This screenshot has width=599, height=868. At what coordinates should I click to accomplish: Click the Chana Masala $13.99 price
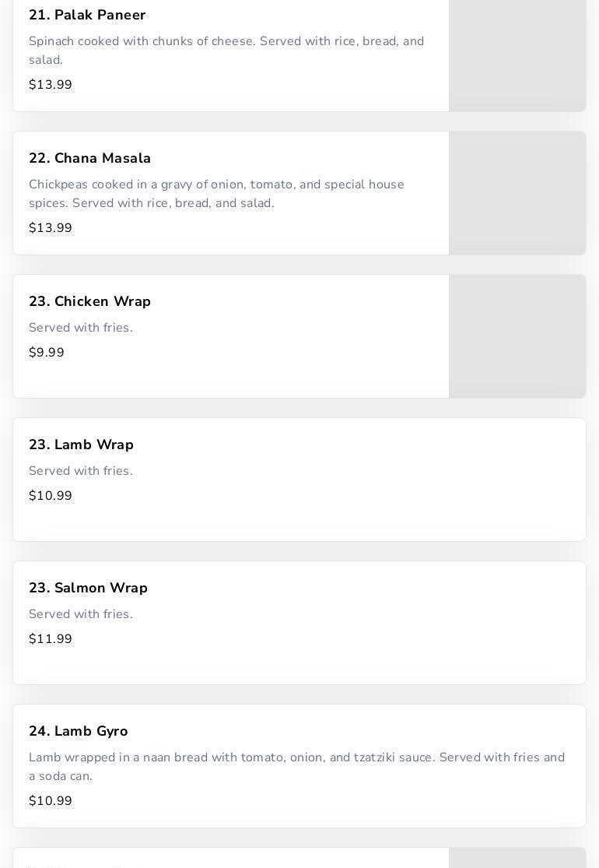[x=51, y=228]
